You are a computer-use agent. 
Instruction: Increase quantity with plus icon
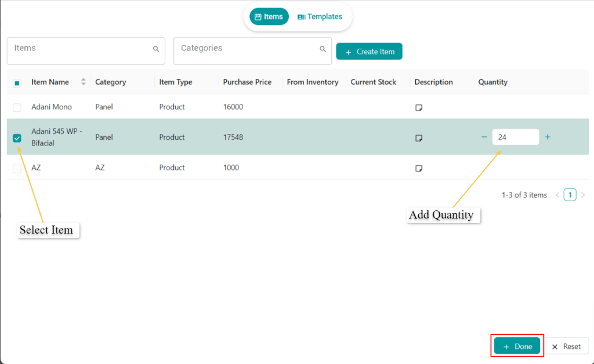pos(548,137)
